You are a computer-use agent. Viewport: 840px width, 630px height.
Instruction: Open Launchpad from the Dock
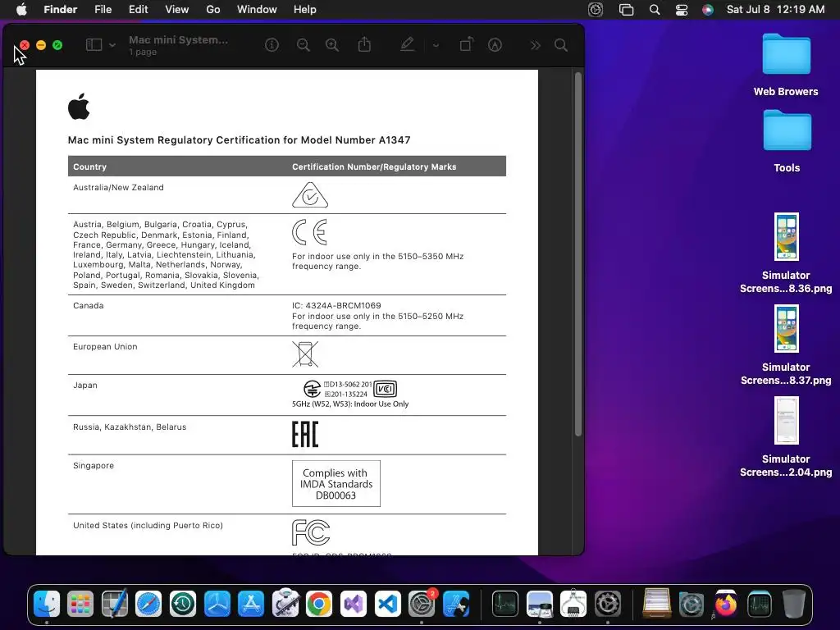[x=80, y=604]
